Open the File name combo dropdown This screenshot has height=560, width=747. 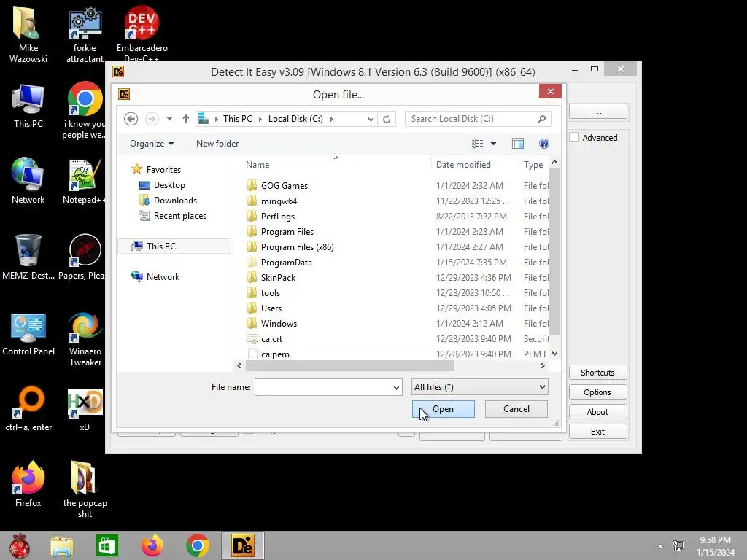[x=396, y=387]
